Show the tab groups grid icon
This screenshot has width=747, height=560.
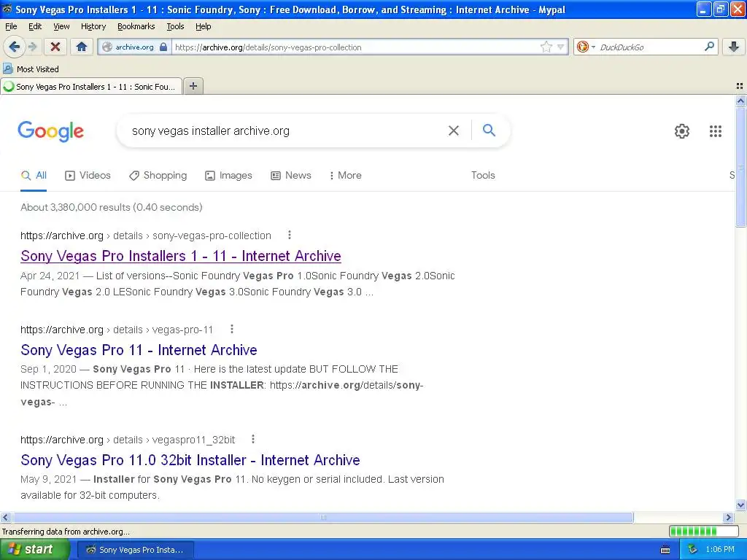(740, 86)
